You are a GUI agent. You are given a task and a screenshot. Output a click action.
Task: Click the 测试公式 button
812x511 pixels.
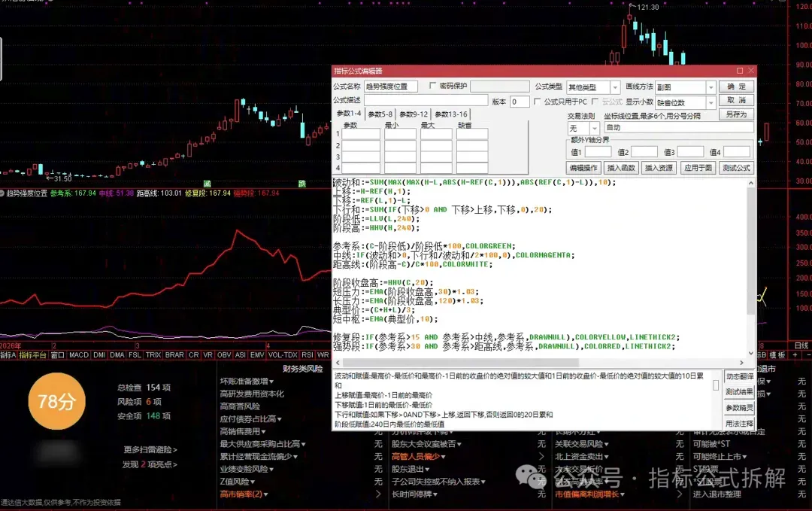736,168
